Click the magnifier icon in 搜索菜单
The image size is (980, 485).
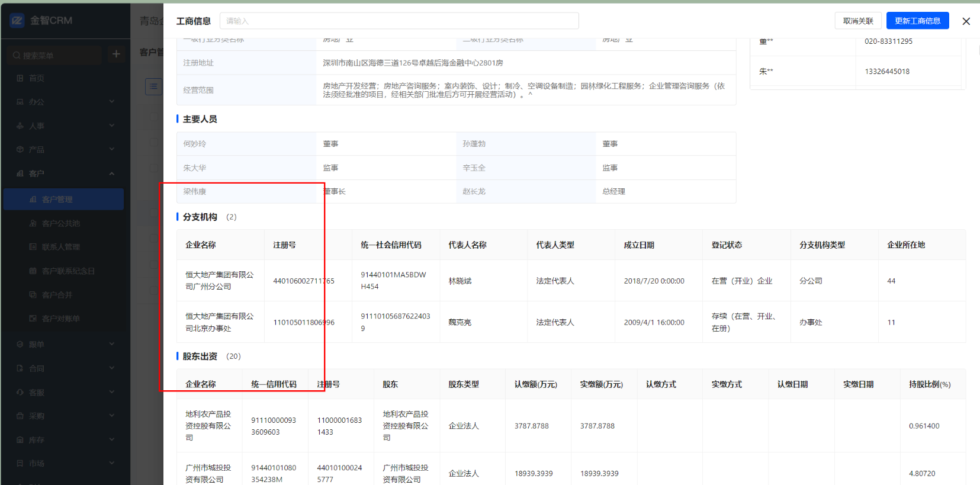click(x=17, y=55)
